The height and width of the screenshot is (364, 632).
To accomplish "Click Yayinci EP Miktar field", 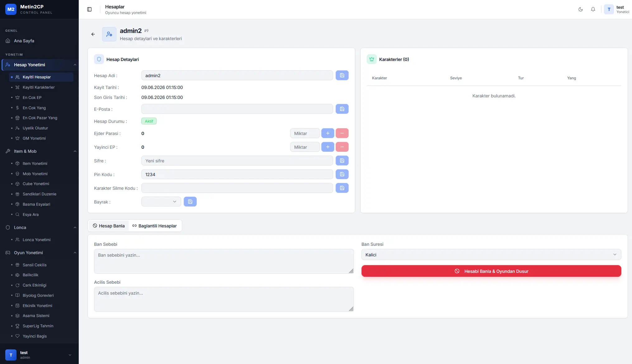I will (305, 147).
